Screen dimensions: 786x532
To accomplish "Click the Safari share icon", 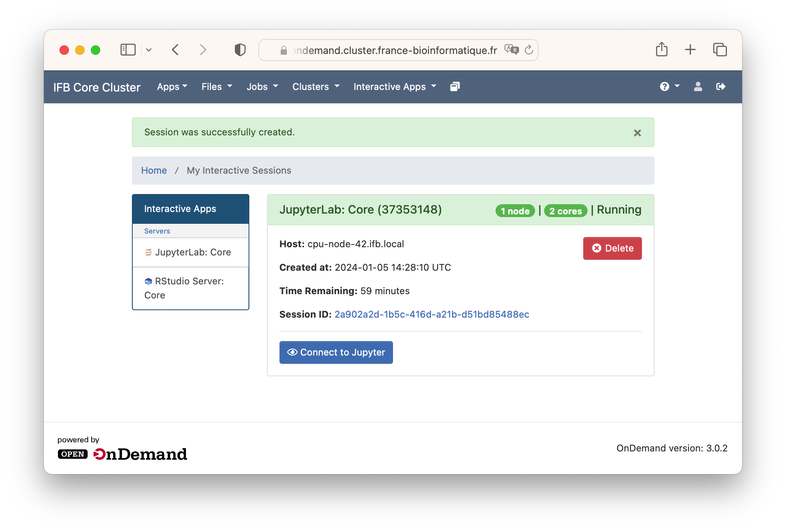I will [662, 50].
